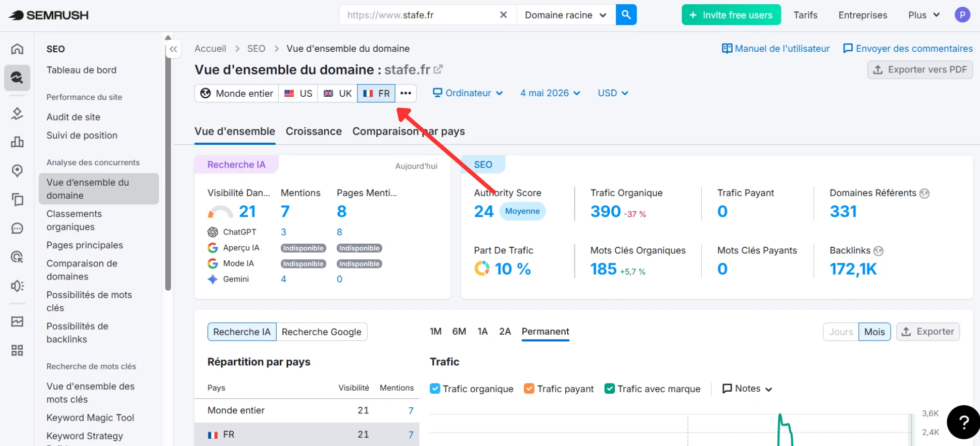Open the Plus menu dropdown
980x446 pixels.
point(924,15)
